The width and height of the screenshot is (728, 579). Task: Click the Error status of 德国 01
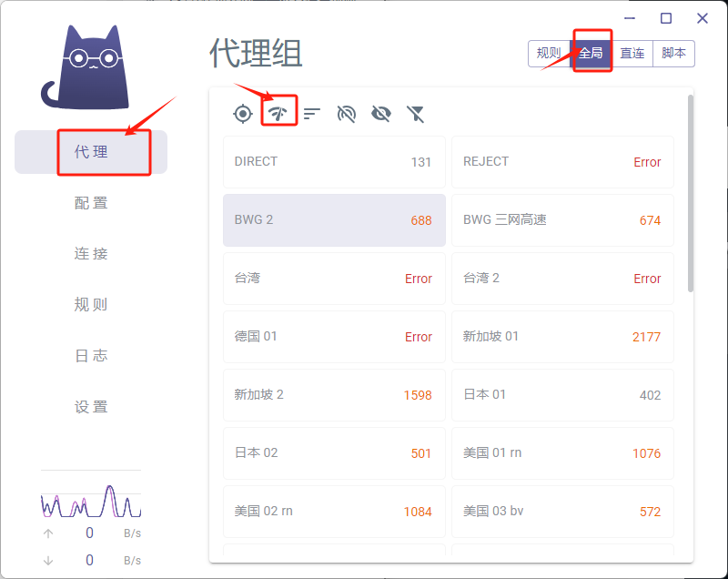pyautogui.click(x=419, y=337)
